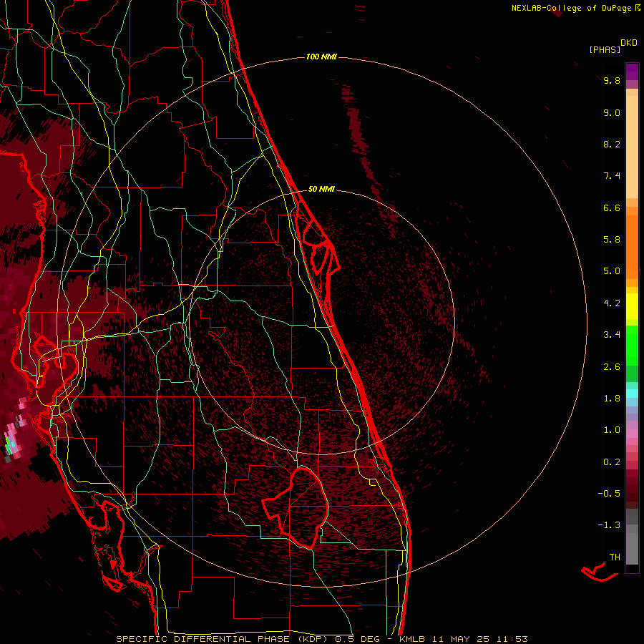The height and width of the screenshot is (644, 644).
Task: Click the bright green segment of color bar
Action: 632,345
